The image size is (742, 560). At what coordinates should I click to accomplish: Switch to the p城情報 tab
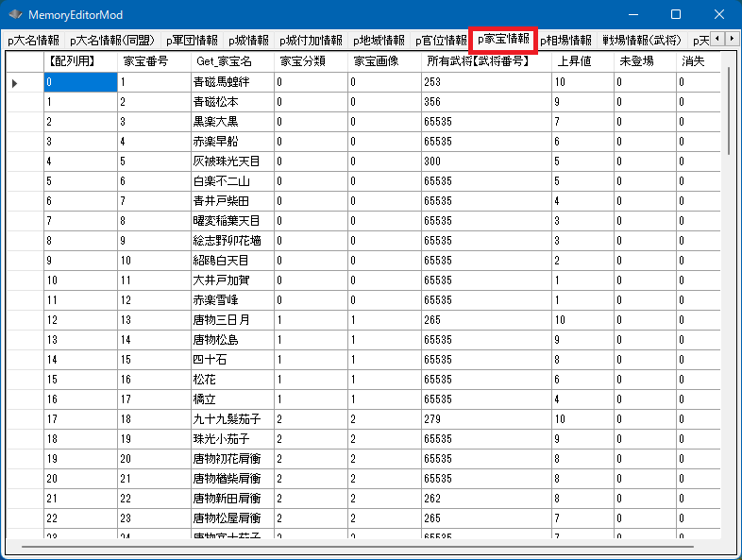point(248,41)
